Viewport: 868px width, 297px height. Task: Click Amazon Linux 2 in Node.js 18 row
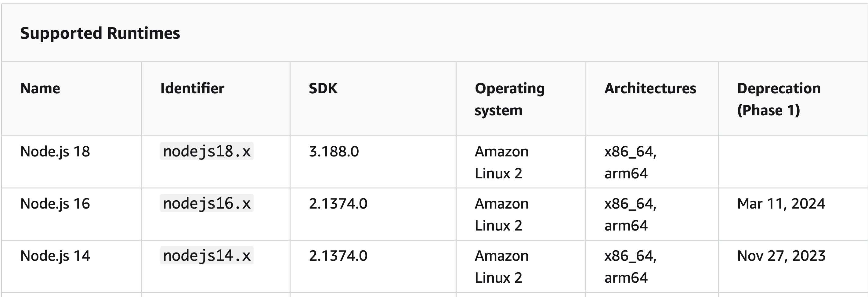pos(502,162)
